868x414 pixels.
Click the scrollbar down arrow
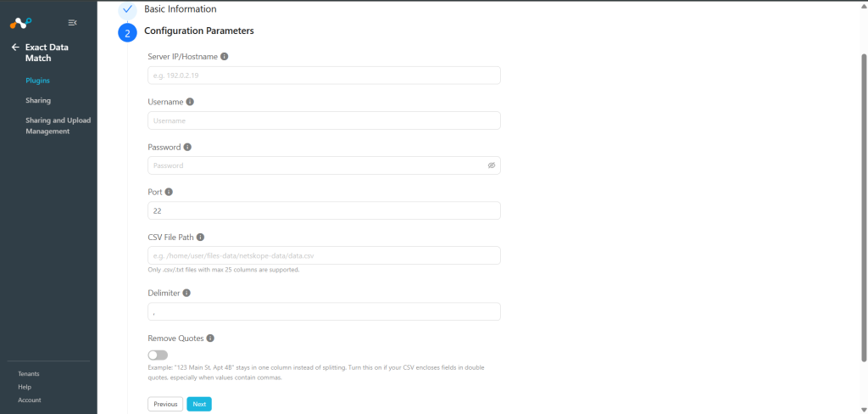coord(864,409)
